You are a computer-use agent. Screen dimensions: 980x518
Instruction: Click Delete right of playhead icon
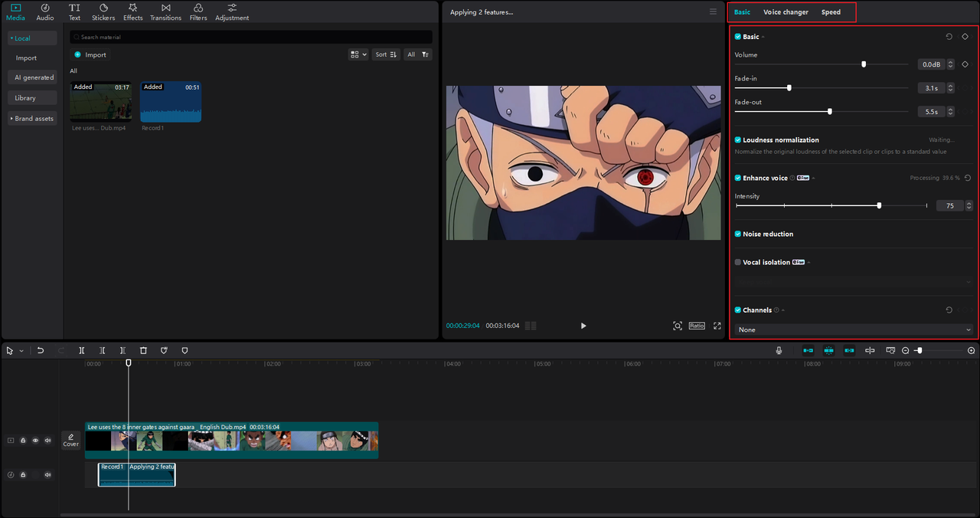point(122,350)
